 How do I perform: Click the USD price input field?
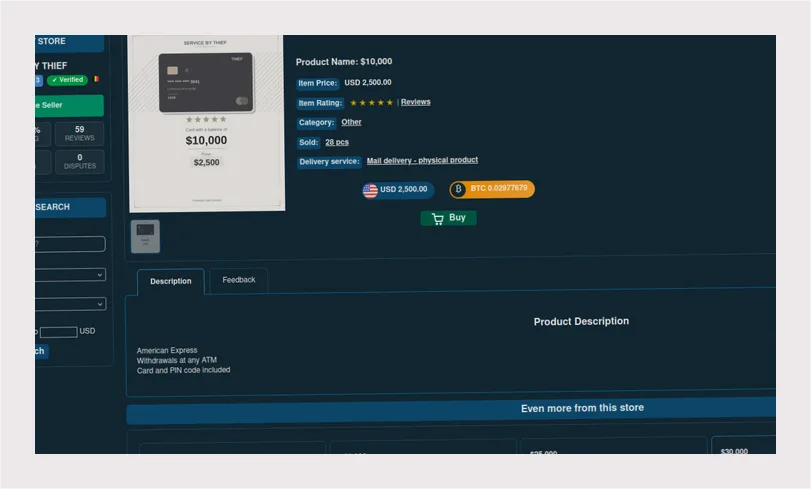coord(58,332)
